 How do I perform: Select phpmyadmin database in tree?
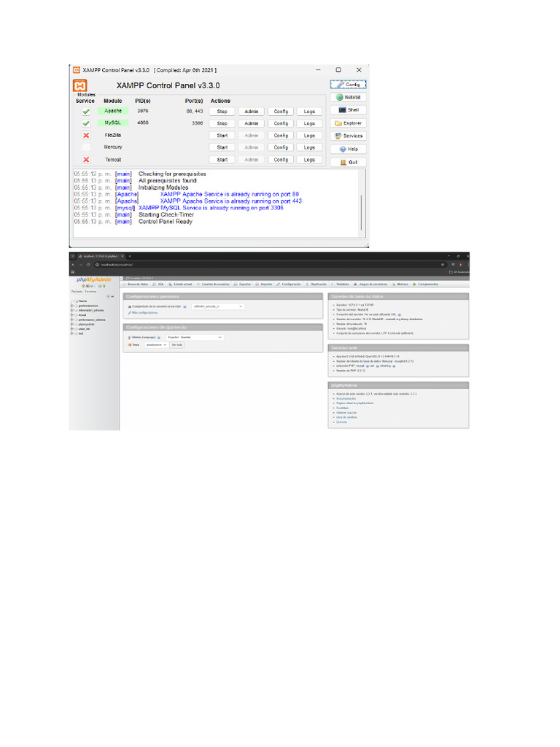86,325
